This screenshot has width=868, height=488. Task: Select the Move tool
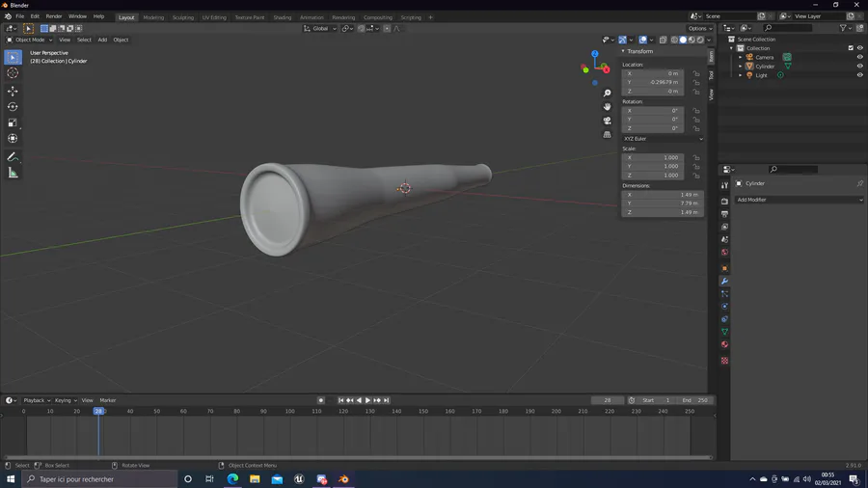[13, 91]
